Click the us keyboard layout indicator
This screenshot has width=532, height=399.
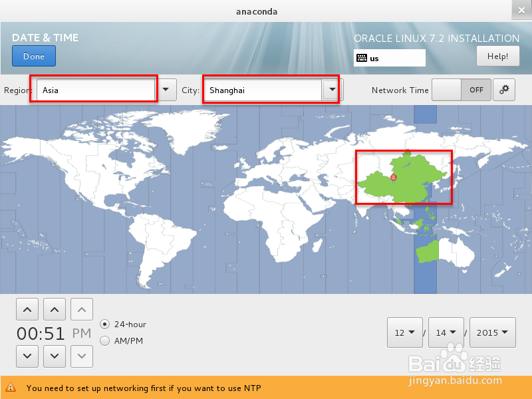(390, 58)
